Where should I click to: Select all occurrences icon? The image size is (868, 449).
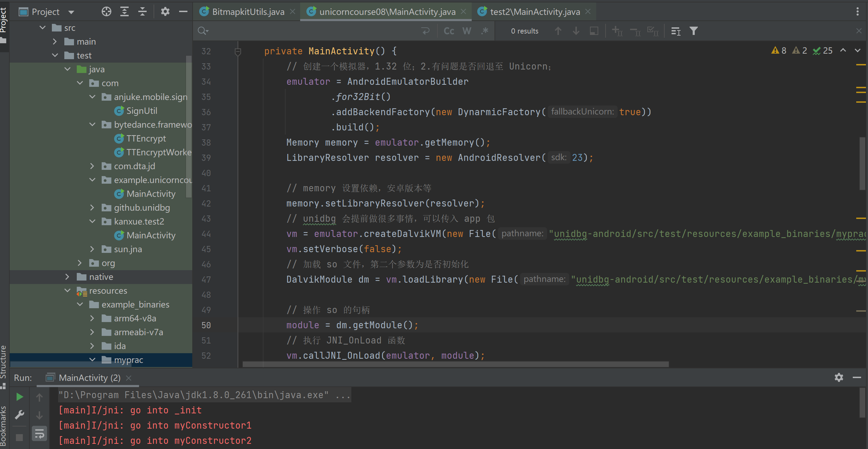point(653,31)
